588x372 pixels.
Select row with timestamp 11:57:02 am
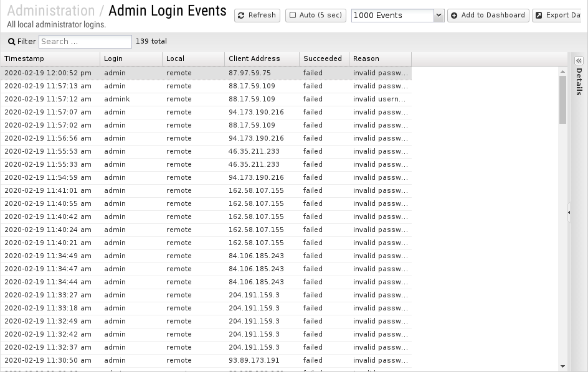click(206, 126)
